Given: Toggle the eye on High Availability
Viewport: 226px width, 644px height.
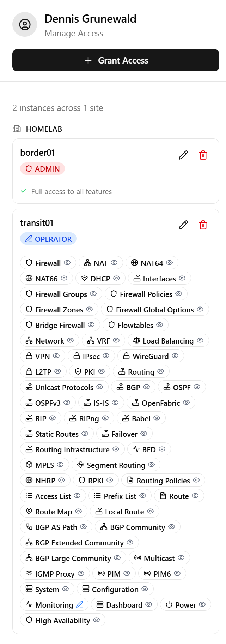Looking at the screenshot, I should point(96,620).
